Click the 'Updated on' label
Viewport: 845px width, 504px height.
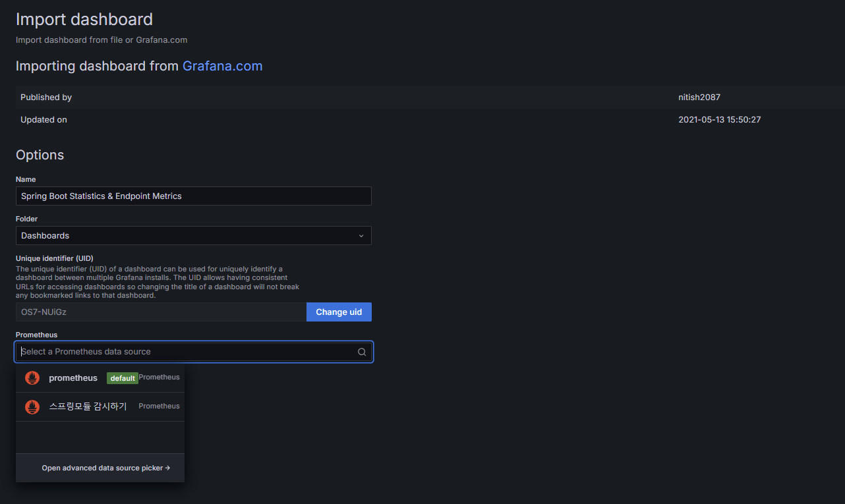[44, 120]
